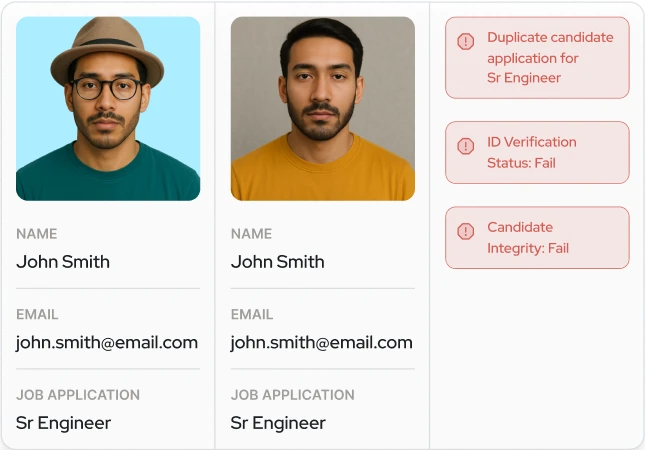This screenshot has width=645, height=450.
Task: Click John Smith name under orange-shirt candidate
Action: coord(277,262)
